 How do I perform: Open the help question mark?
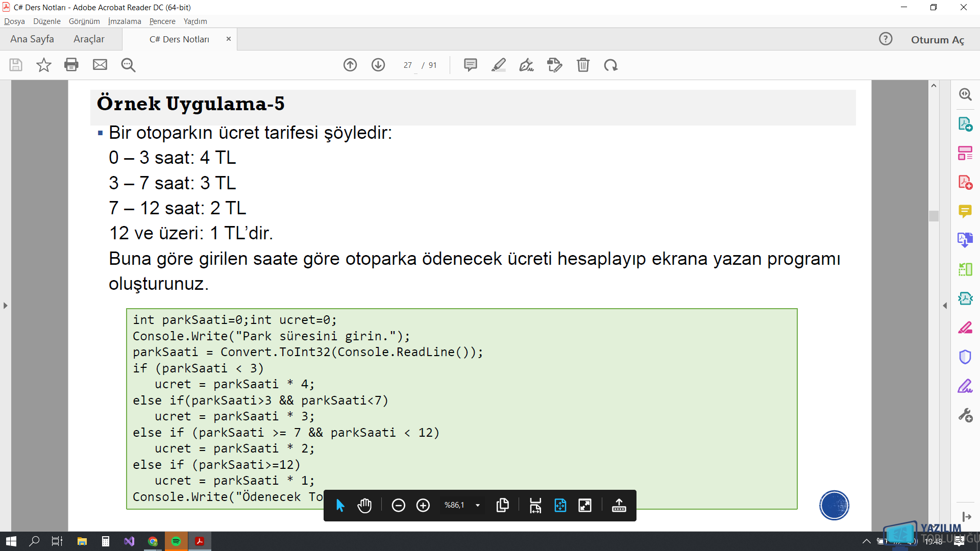click(886, 39)
